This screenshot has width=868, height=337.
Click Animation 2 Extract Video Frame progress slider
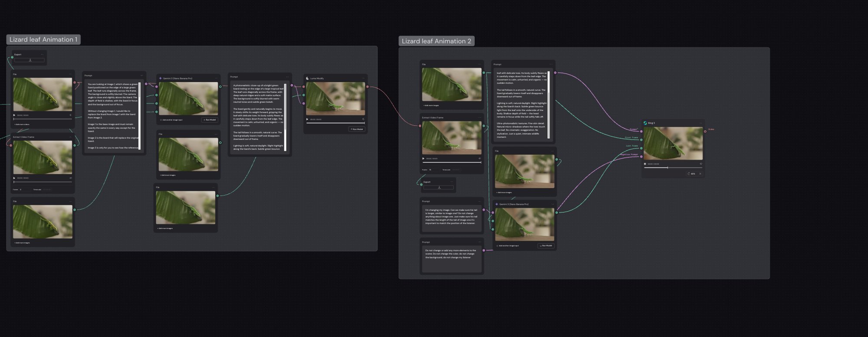pos(452,162)
